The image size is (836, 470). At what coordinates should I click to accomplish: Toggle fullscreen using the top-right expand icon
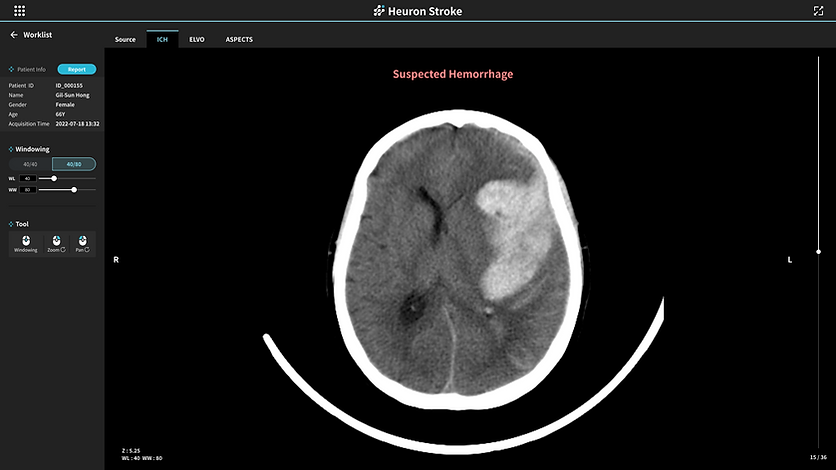pyautogui.click(x=818, y=11)
